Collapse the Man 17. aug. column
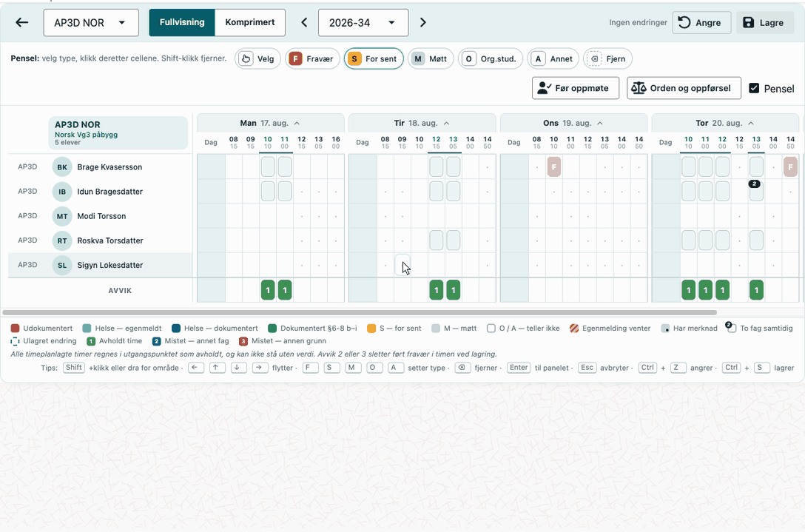Screen dimensions: 805x532 pos(297,124)
